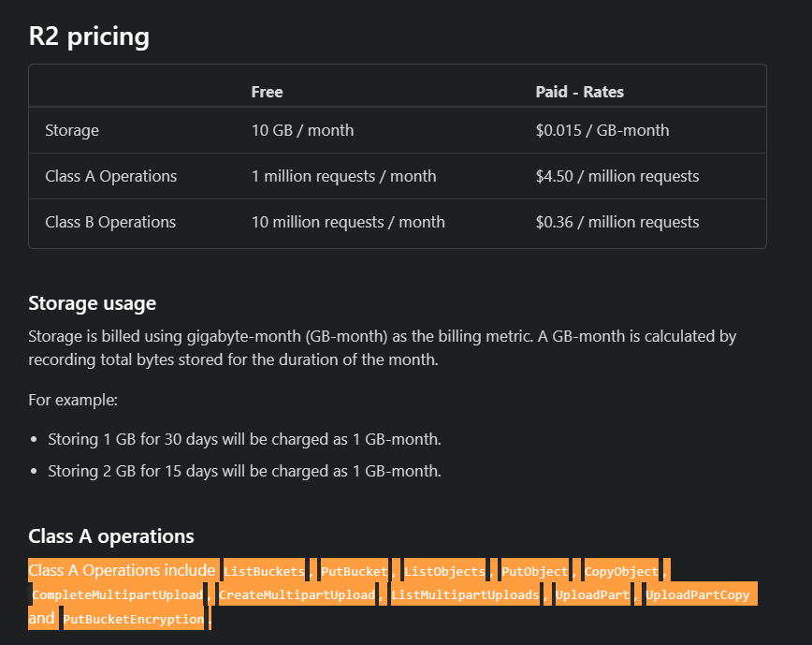Click the Storage usage heading
The height and width of the screenshot is (645, 812).
coord(93,303)
